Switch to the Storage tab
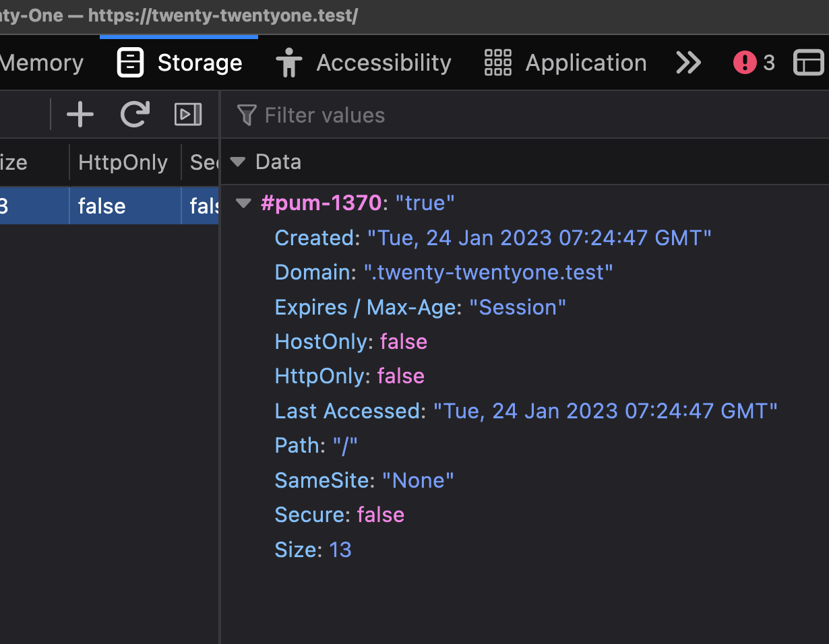 [x=199, y=62]
